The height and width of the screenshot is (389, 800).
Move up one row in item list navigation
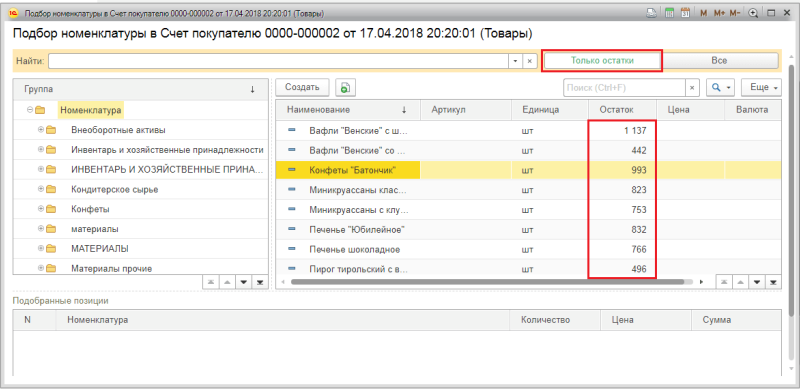740,282
